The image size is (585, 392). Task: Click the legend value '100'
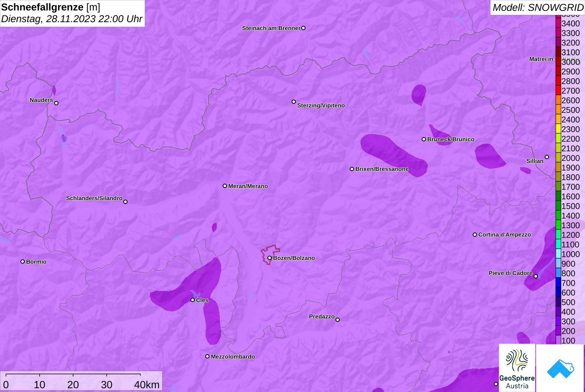tap(568, 341)
